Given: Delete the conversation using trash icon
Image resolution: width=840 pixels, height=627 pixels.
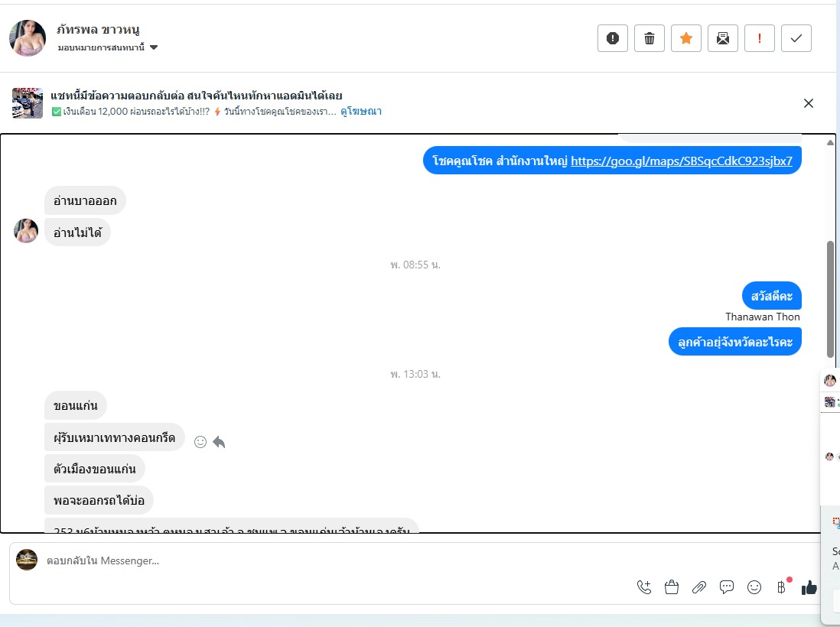Looking at the screenshot, I should pos(650,38).
